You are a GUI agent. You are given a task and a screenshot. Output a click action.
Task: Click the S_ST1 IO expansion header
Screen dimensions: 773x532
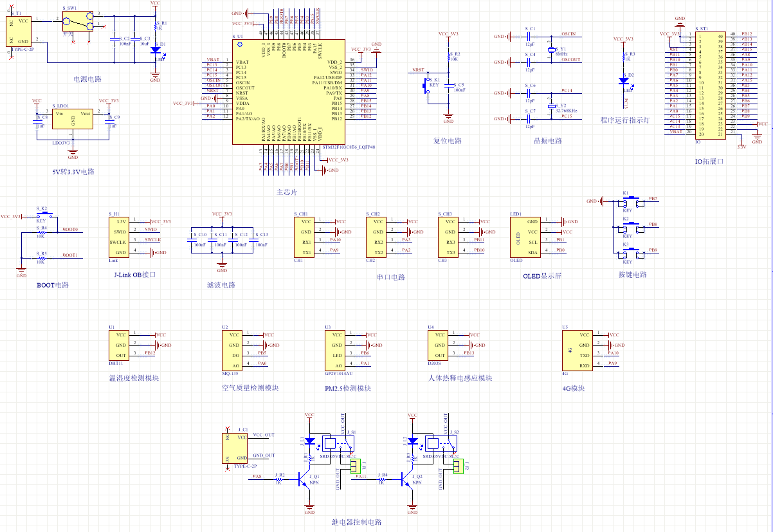pos(710,84)
